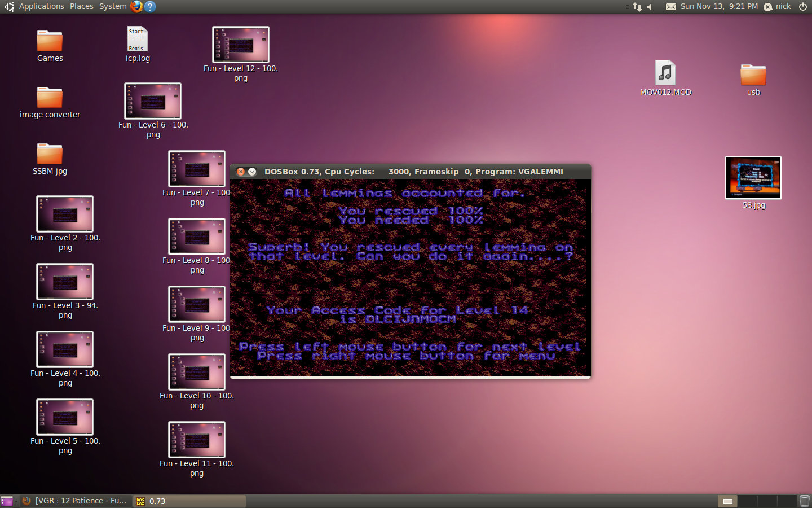Viewport: 812px width, 508px height.
Task: Switch to the VGR 12 Patience taskbar window
Action: (76, 501)
